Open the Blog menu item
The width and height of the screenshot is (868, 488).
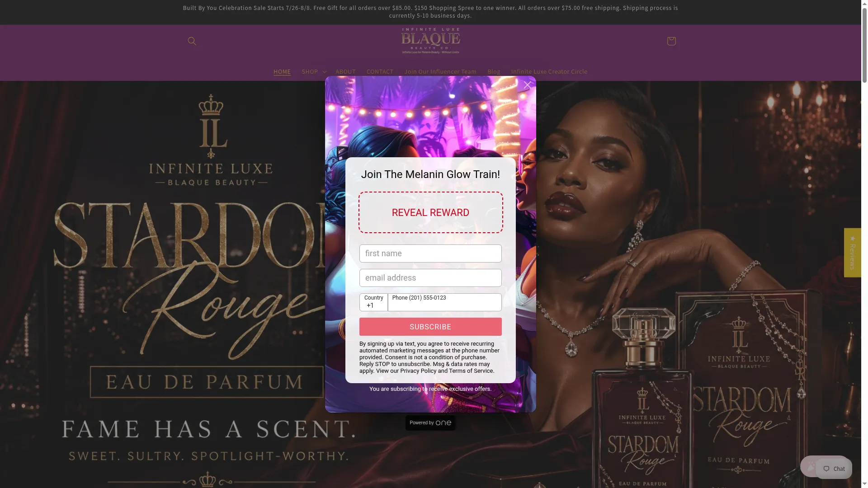[x=494, y=71]
